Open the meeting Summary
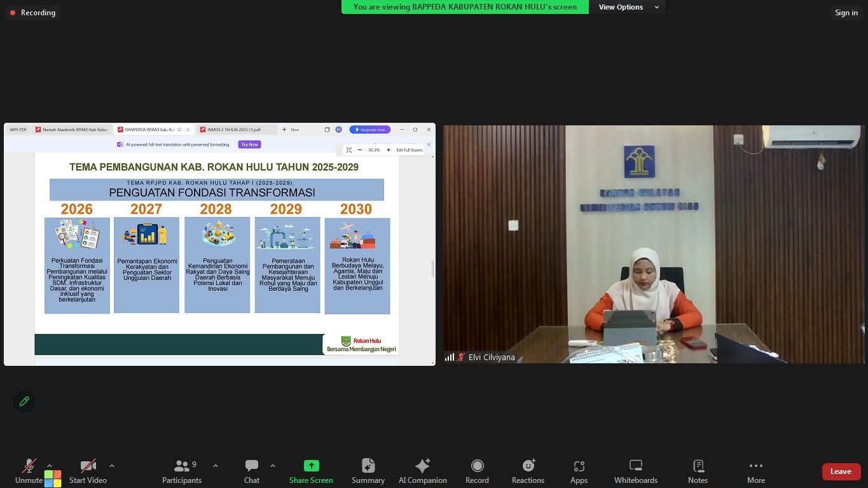This screenshot has height=488, width=868. pyautogui.click(x=368, y=471)
